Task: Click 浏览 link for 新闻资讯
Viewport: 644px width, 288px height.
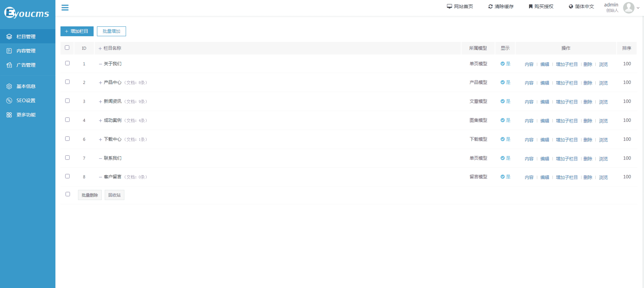Action: pos(603,102)
